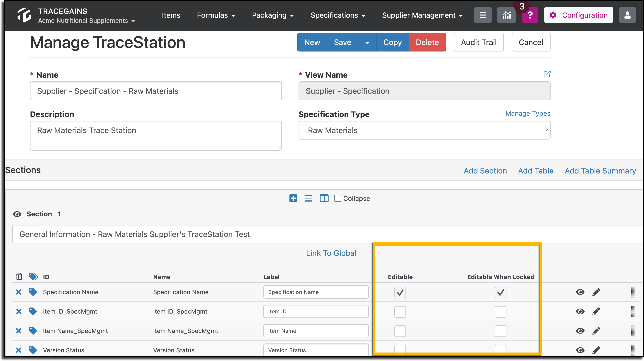644x361 pixels.
Task: Open the Audit Trail
Action: [479, 42]
